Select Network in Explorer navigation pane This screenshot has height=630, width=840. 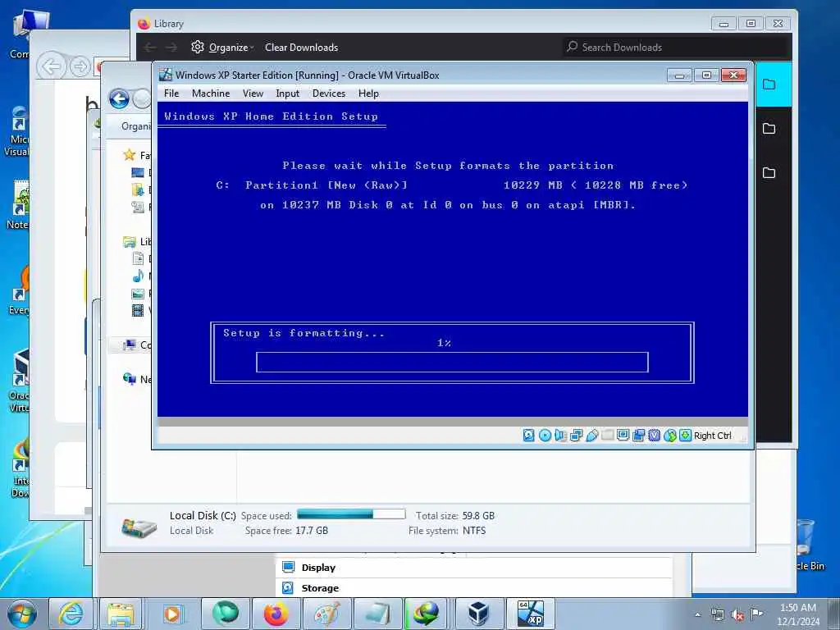pyautogui.click(x=137, y=379)
